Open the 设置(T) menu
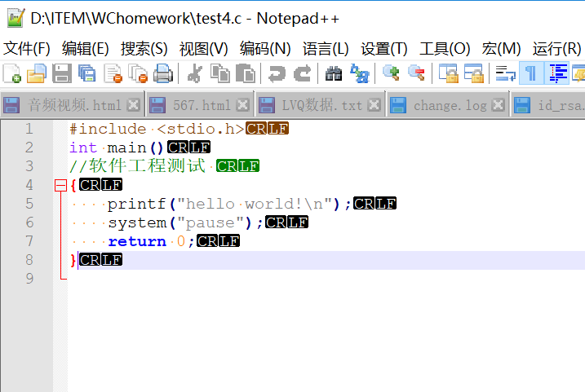 pyautogui.click(x=384, y=49)
